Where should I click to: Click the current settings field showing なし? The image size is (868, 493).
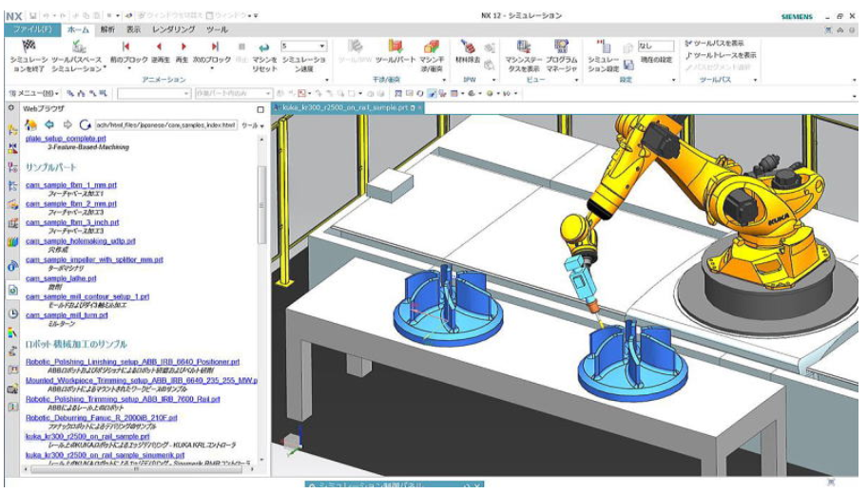[x=656, y=46]
